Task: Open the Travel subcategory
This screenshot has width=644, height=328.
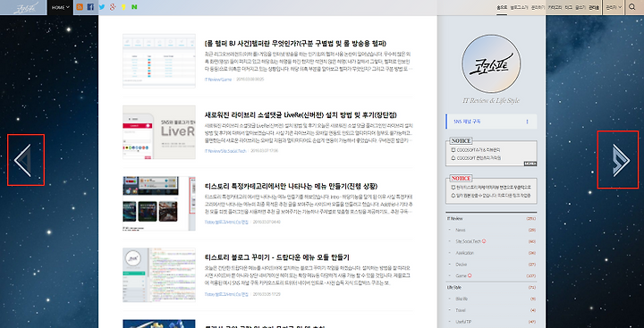Action: pos(461,310)
